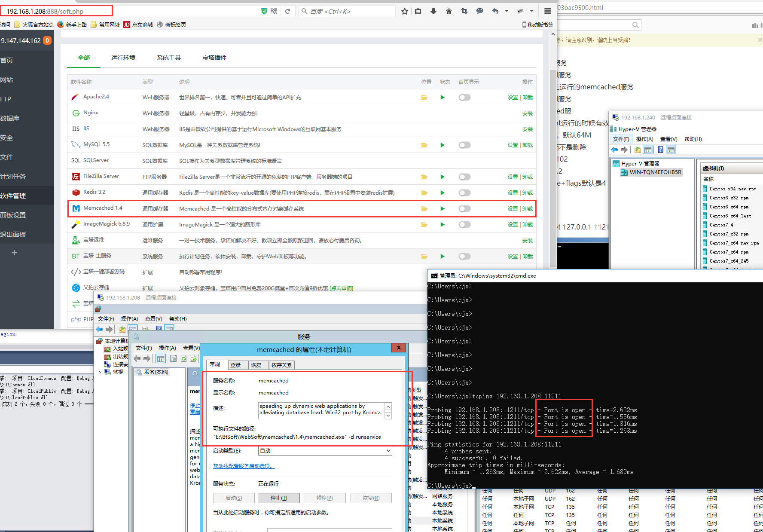Click the MySQL 5.5 play status icon
Image resolution: width=763 pixels, height=532 pixels.
(443, 145)
